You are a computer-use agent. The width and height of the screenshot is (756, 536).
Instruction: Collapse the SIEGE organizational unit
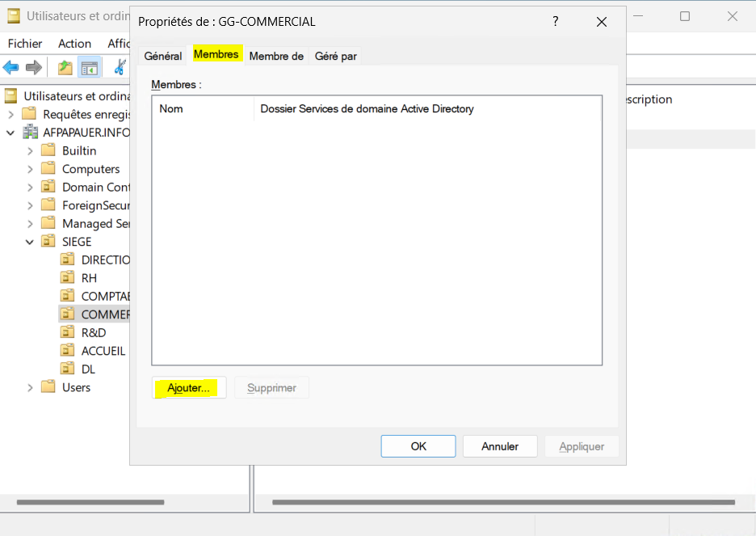pyautogui.click(x=30, y=242)
